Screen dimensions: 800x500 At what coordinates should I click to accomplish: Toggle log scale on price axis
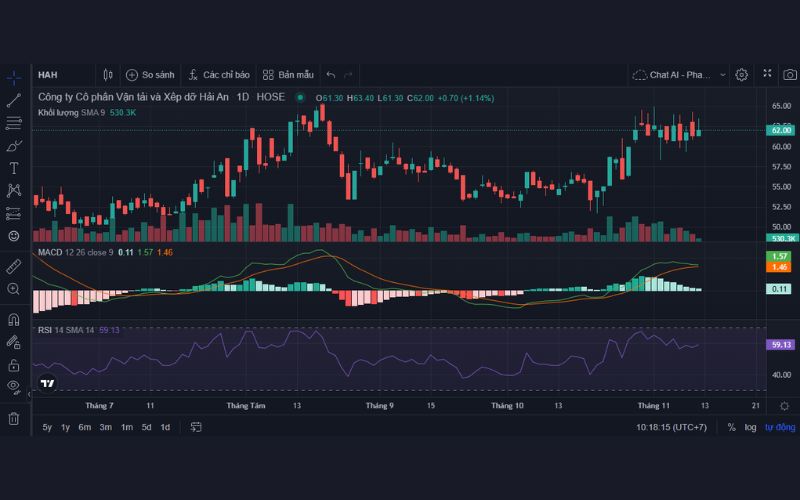coord(750,427)
